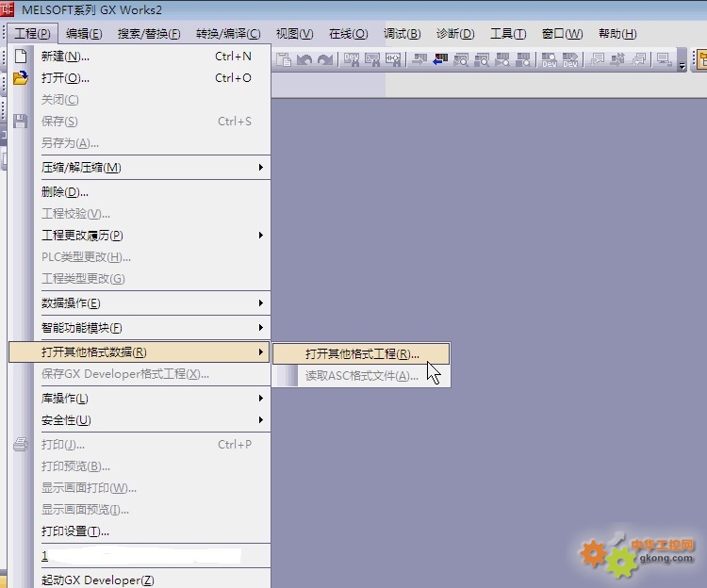Click the GX Works2 title bar app icon

(x=7, y=9)
